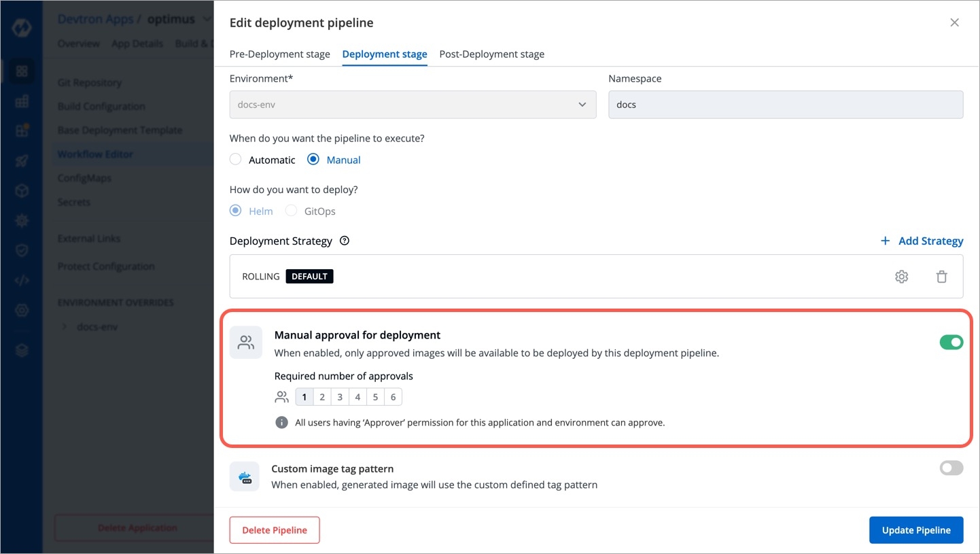Open Secrets in the background menu

(74, 202)
